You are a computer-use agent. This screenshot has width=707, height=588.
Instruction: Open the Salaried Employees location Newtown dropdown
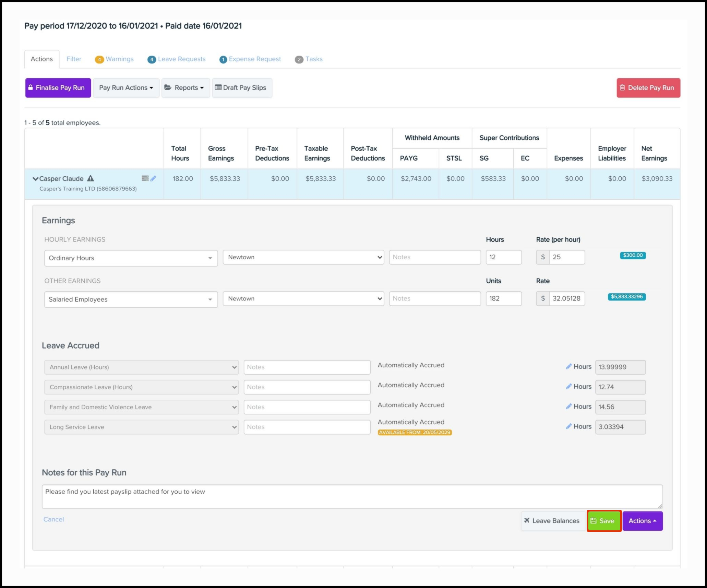click(x=303, y=298)
